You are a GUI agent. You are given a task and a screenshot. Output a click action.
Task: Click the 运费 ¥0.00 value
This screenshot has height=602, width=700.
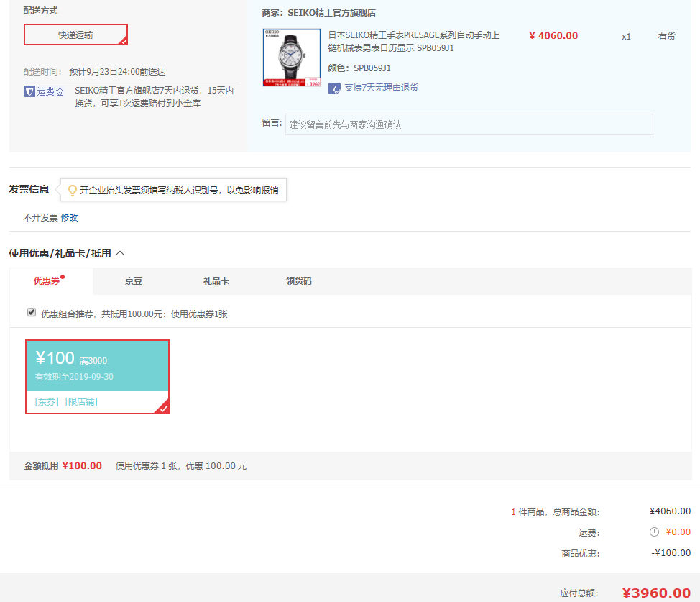pos(678,532)
